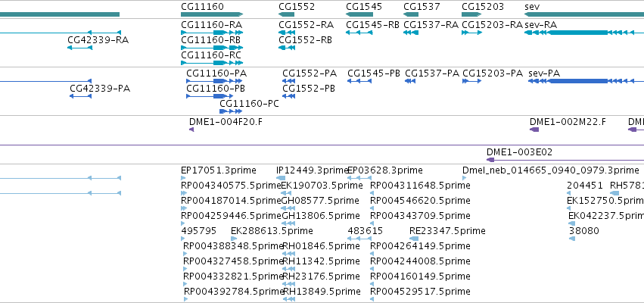The image size is (644, 303).
Task: Click the purple arrow under DME1-004F20.F
Action: click(191, 130)
